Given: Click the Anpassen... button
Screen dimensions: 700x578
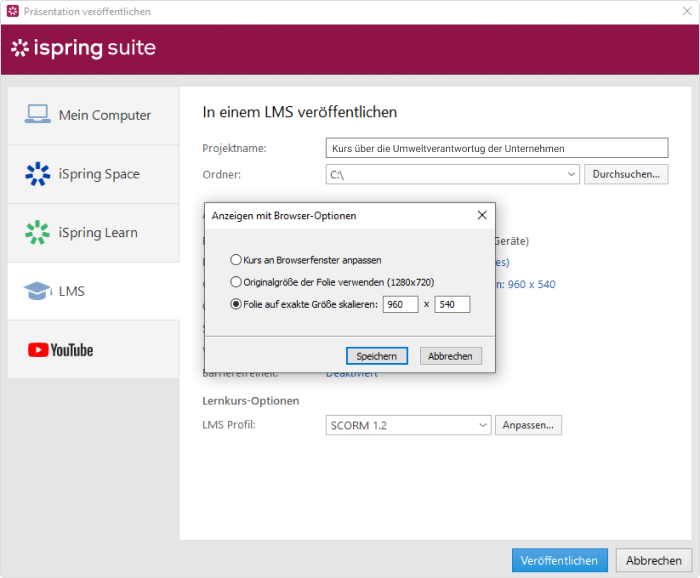Looking at the screenshot, I should click(528, 425).
